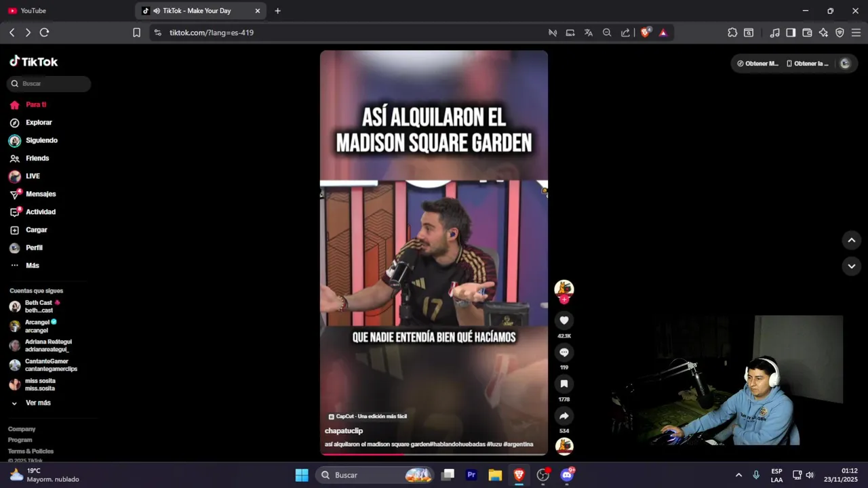Open the Brave VPN shield icon
868x488 pixels.
click(840, 33)
